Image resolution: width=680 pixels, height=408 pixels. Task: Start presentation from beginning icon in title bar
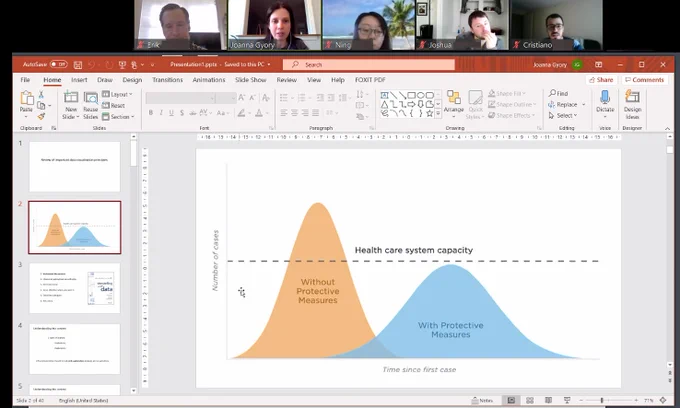[122, 65]
